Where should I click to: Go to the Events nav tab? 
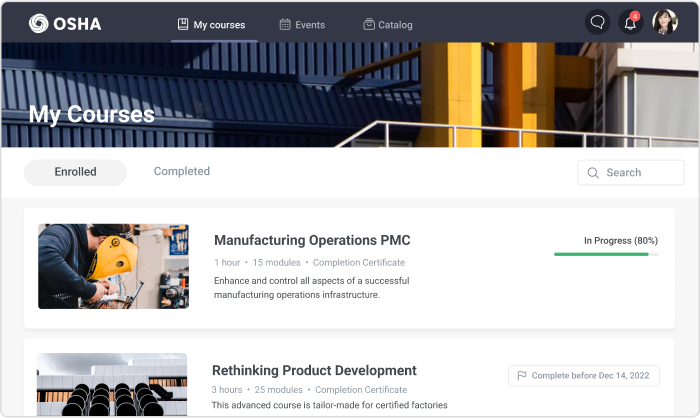click(x=302, y=25)
